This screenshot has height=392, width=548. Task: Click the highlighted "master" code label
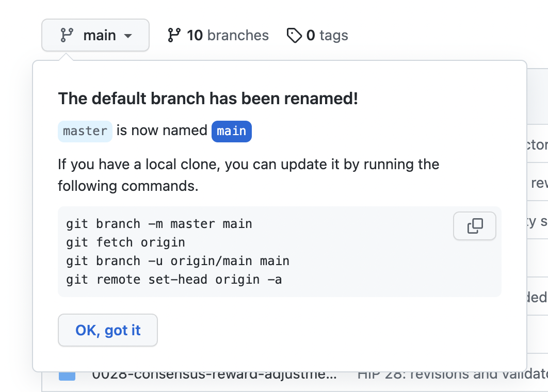click(85, 131)
